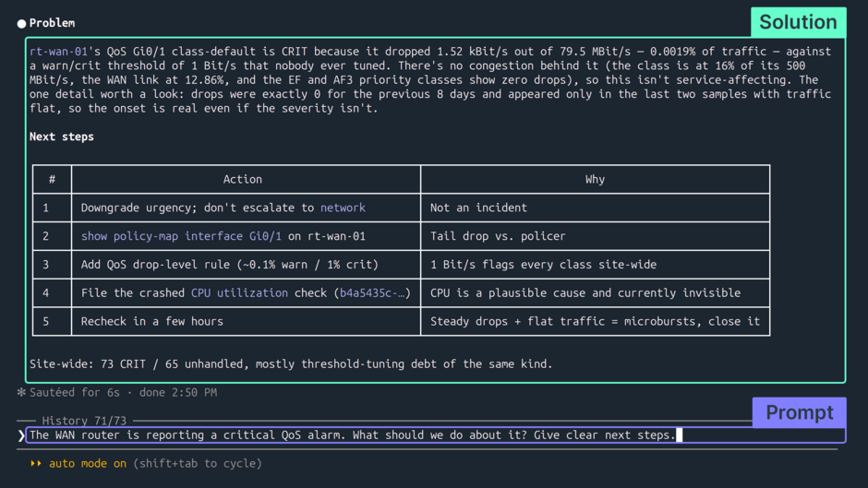Click the '(shift+tab to cycle)' hint
This screenshot has height=488, width=868.
pyautogui.click(x=197, y=464)
